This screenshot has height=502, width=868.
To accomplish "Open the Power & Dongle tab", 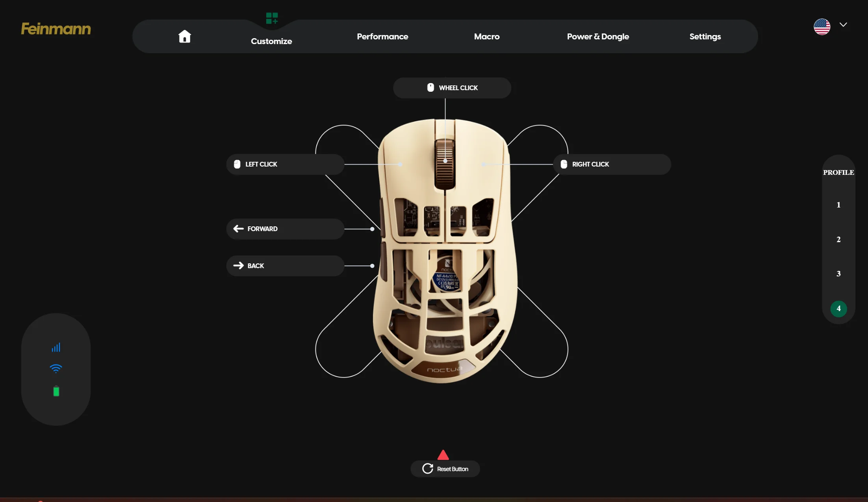I will [x=598, y=37].
